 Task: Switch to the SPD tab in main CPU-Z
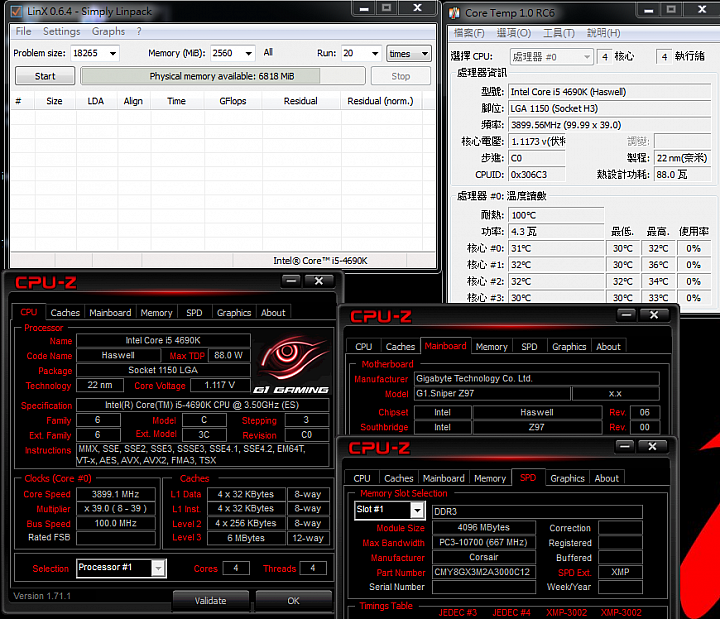[x=194, y=313]
